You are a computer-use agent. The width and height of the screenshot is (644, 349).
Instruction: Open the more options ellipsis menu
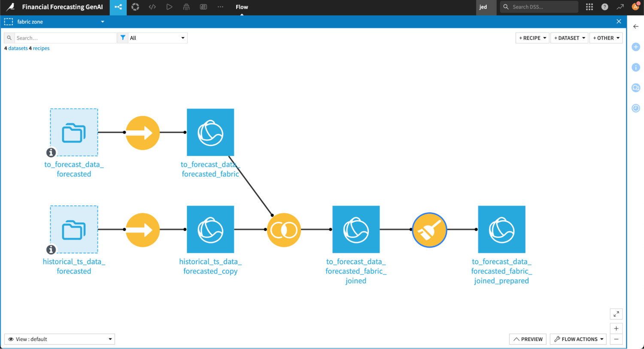coord(220,7)
